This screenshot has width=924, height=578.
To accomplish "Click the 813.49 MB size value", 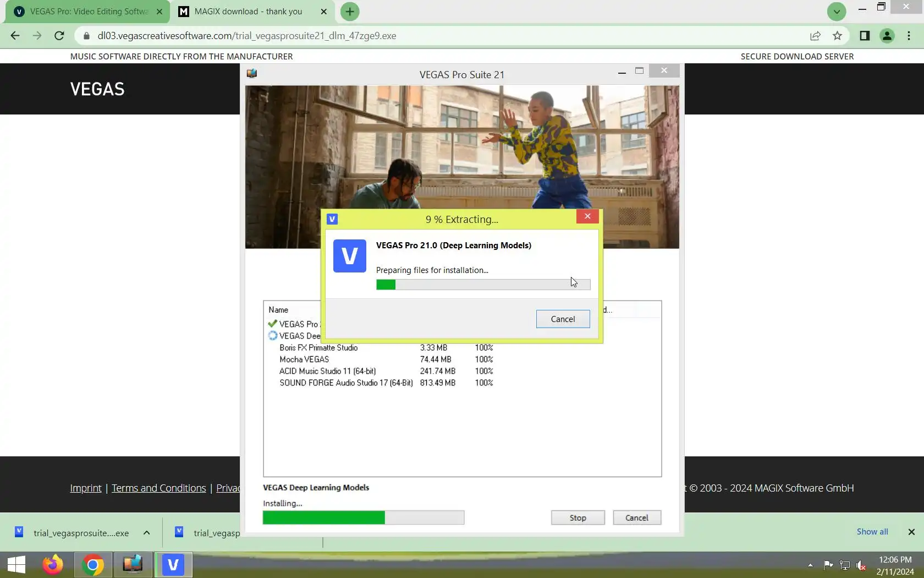I will 438,383.
